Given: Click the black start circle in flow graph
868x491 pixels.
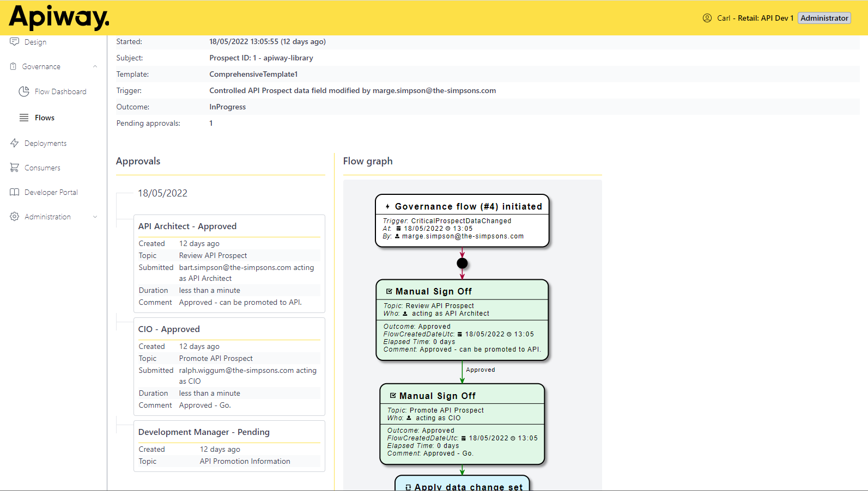Looking at the screenshot, I should tap(462, 263).
